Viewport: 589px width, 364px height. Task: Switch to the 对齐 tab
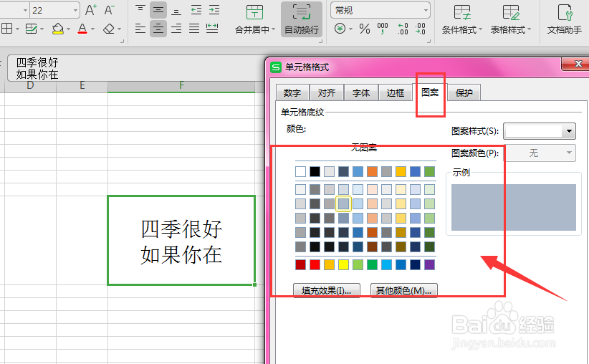click(327, 92)
